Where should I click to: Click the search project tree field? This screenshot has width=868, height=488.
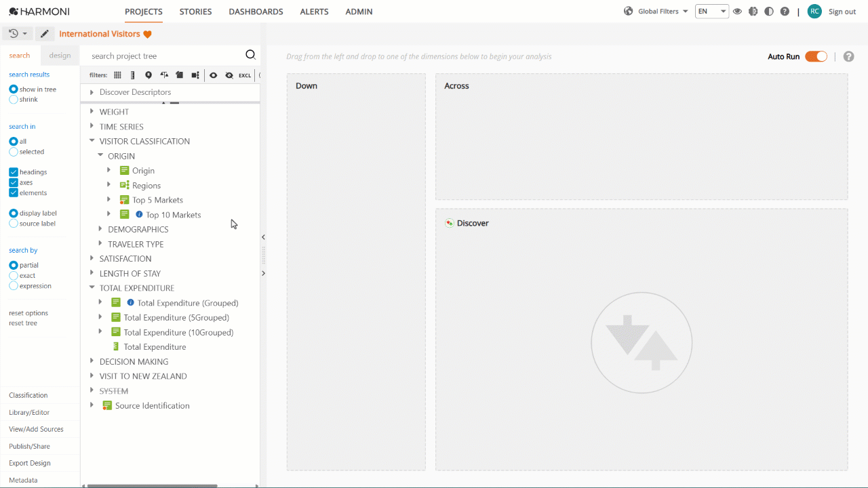[x=163, y=56]
